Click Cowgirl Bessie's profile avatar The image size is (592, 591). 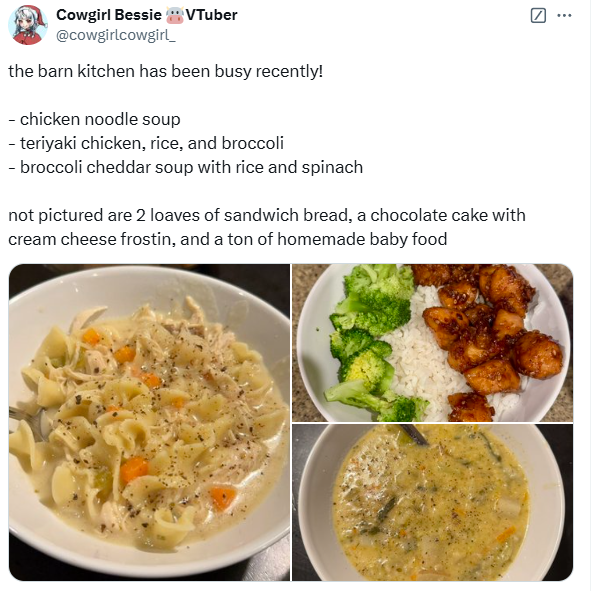click(x=28, y=25)
